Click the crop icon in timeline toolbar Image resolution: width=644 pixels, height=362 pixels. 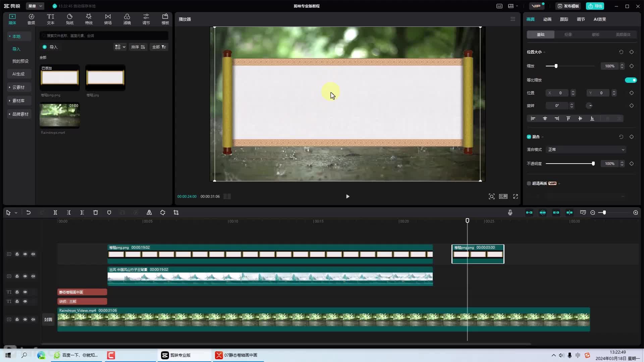point(176,213)
